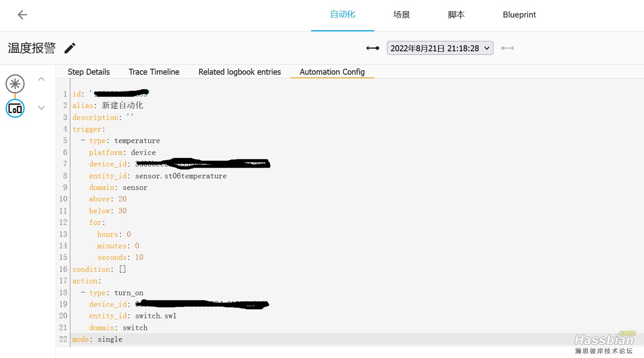644x358 pixels.
Task: Click the 'domain: sensor' line
Action: 118,188
